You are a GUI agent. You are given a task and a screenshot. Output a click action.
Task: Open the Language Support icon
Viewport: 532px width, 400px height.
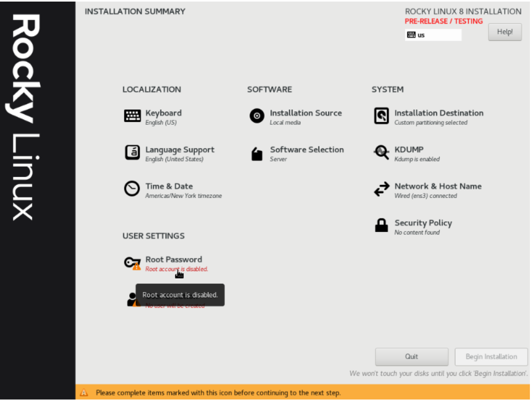(132, 152)
